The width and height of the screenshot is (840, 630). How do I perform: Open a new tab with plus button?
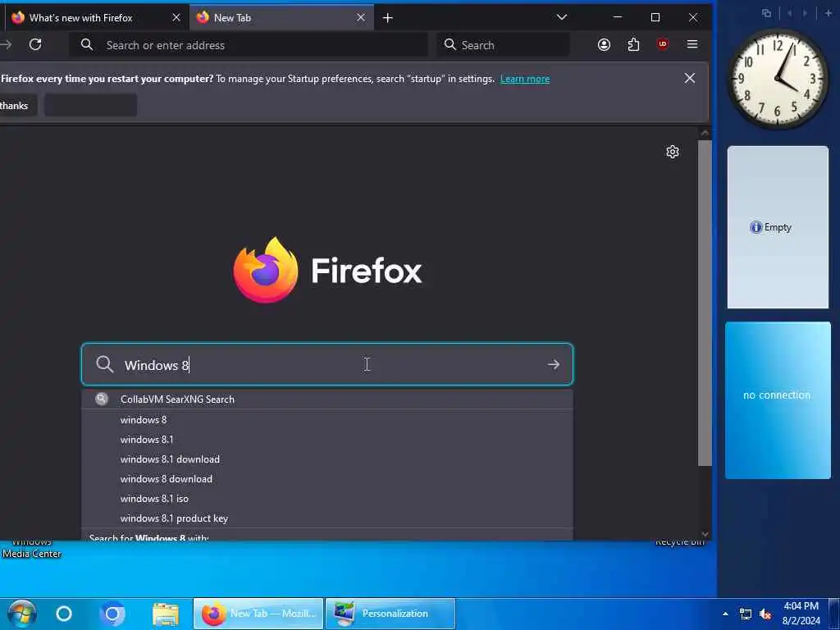[388, 18]
